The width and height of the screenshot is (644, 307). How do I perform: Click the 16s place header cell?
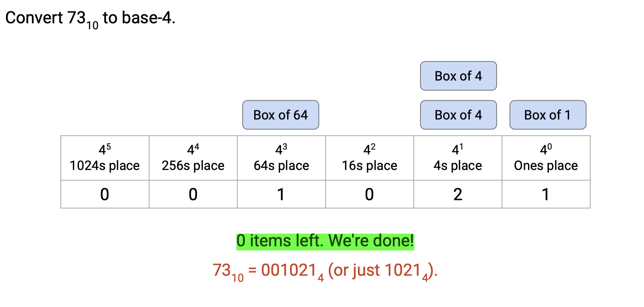coord(369,158)
